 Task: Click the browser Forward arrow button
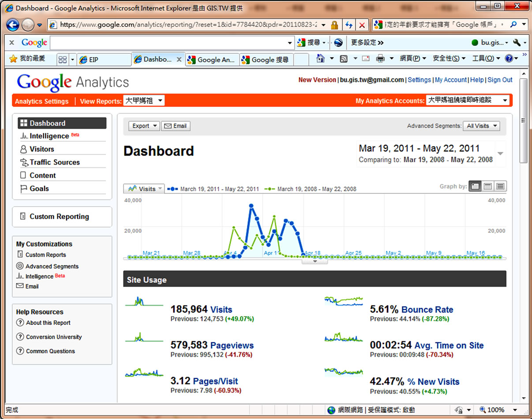coord(28,24)
